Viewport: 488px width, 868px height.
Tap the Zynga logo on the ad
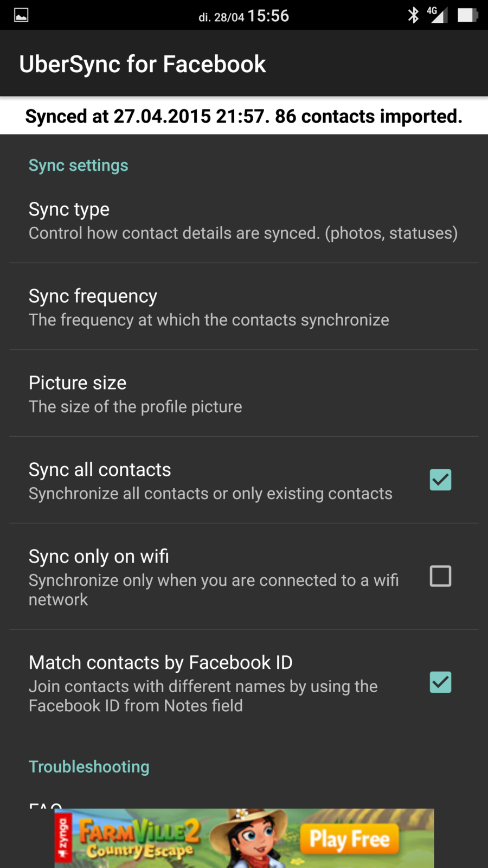coord(63,838)
